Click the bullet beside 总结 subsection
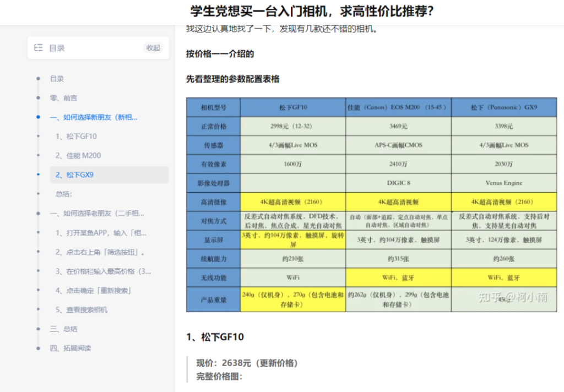This screenshot has height=392, width=564. click(37, 194)
